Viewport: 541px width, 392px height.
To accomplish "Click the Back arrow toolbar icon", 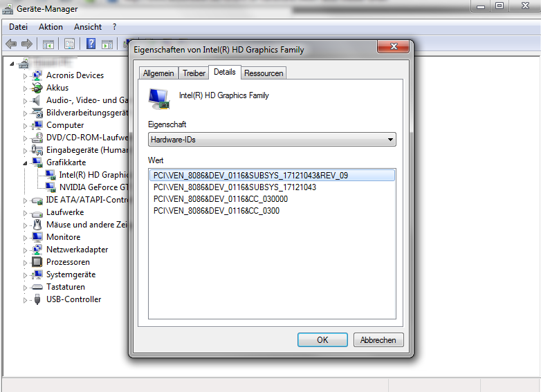I will pos(11,44).
